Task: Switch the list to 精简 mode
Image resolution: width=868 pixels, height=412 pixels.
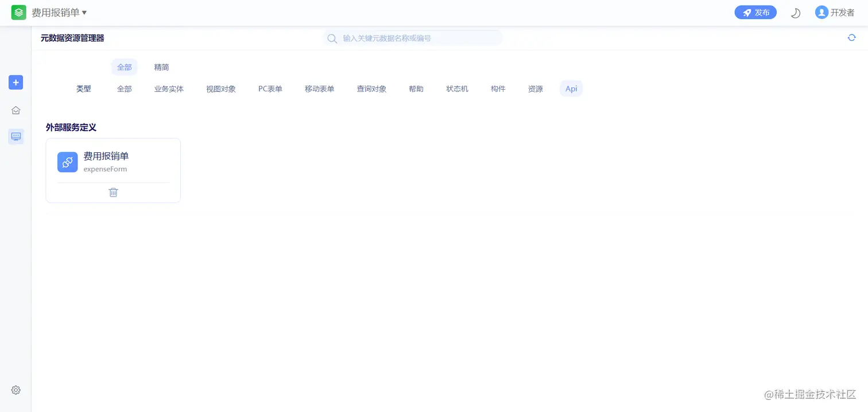Action: 161,67
